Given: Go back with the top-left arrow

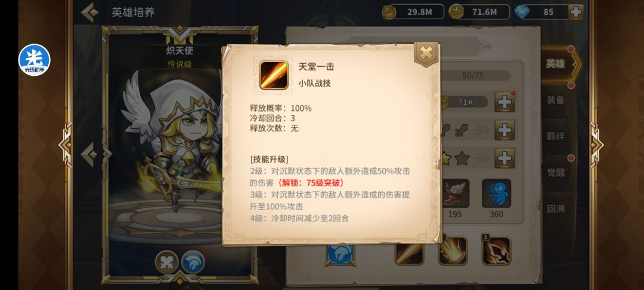Looking at the screenshot, I should coord(89,13).
